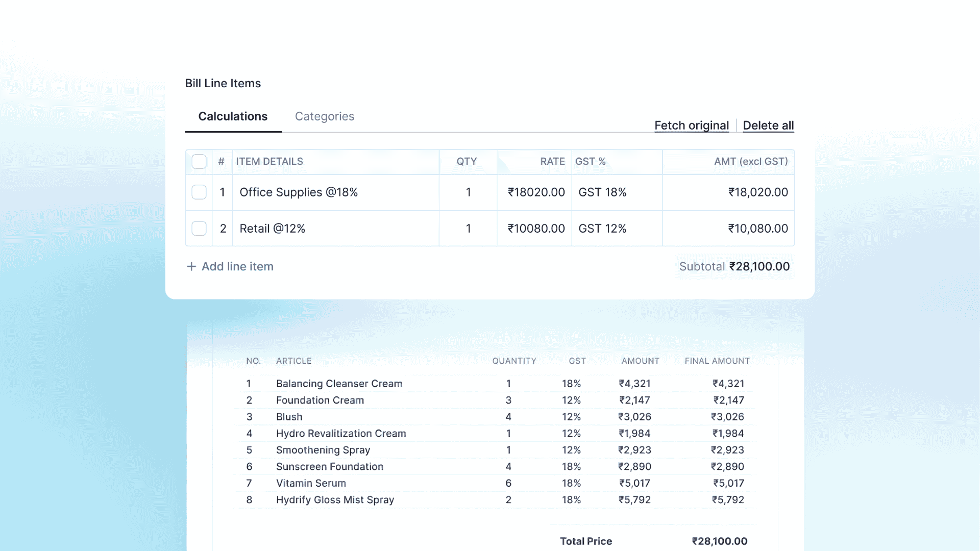Click the plus icon beside Add line item
The width and height of the screenshot is (980, 551).
pyautogui.click(x=191, y=266)
